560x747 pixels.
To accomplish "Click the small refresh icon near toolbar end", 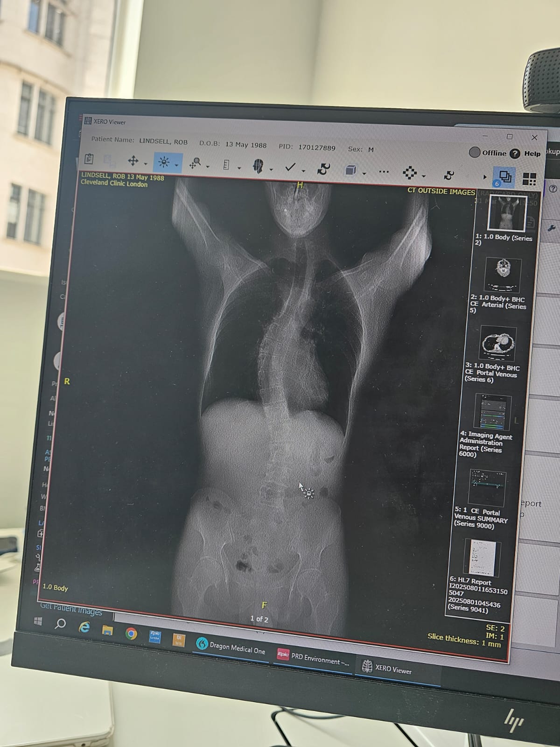I will pyautogui.click(x=449, y=175).
